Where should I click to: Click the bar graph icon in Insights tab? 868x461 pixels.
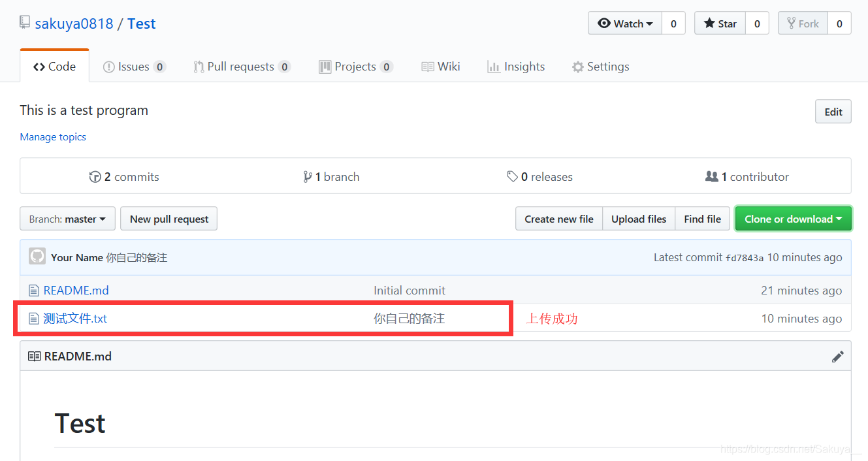494,67
